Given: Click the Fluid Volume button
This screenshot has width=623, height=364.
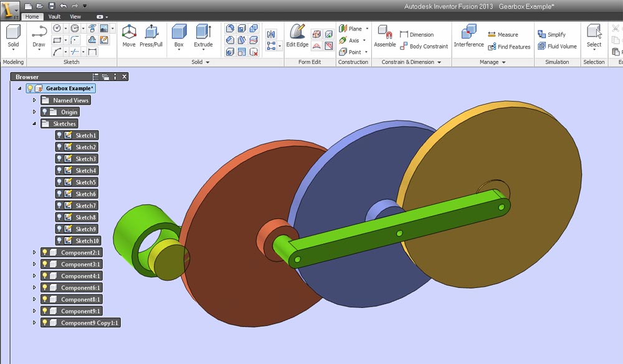Looking at the screenshot, I should (557, 46).
